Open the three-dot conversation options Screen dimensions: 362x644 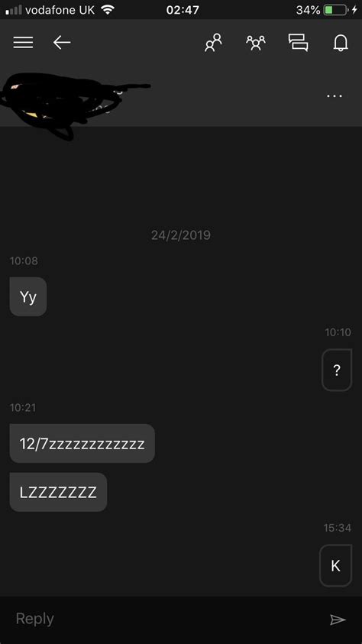click(334, 96)
